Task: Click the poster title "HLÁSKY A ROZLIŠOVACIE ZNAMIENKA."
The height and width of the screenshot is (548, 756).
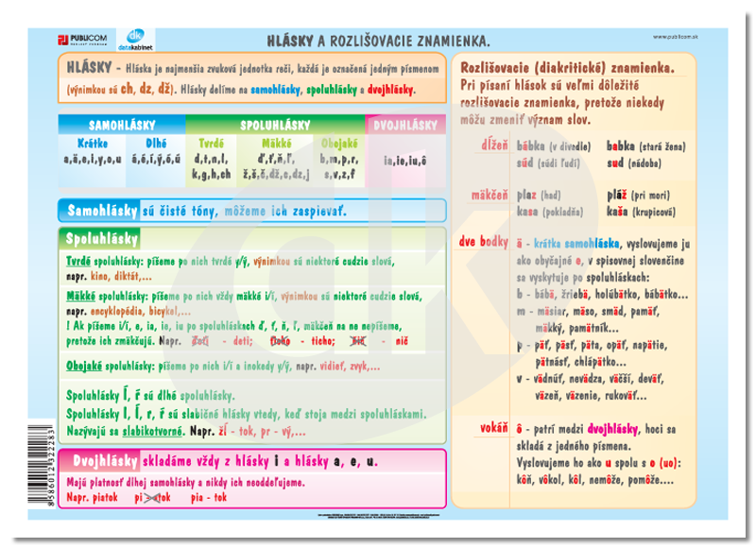Action: pos(379,42)
